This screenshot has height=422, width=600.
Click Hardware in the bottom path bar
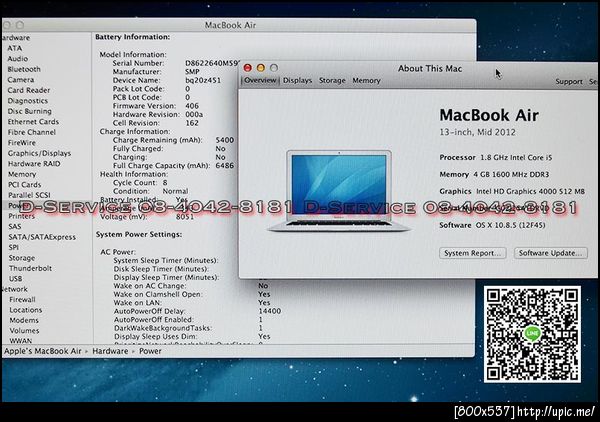tap(110, 351)
